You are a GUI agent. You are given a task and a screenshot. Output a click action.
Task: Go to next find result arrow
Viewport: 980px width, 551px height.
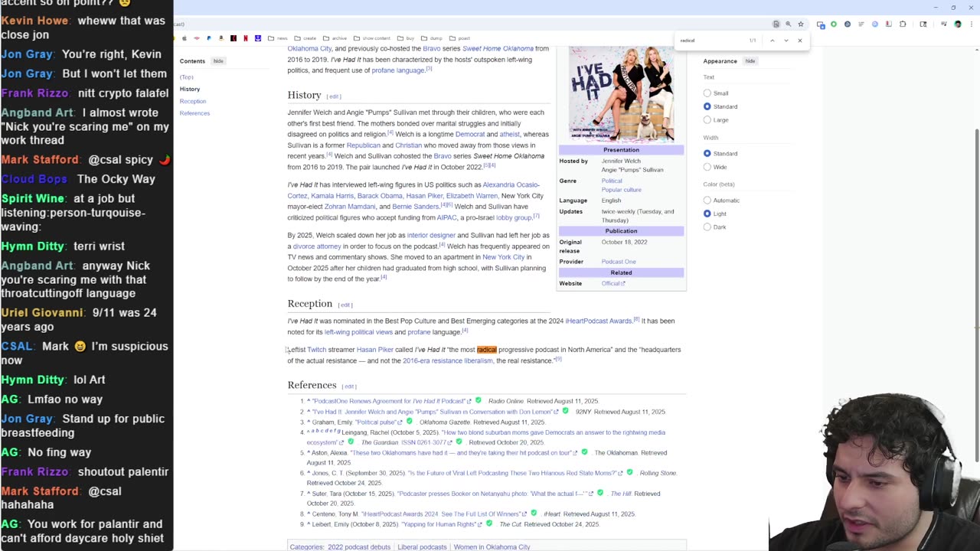(786, 41)
